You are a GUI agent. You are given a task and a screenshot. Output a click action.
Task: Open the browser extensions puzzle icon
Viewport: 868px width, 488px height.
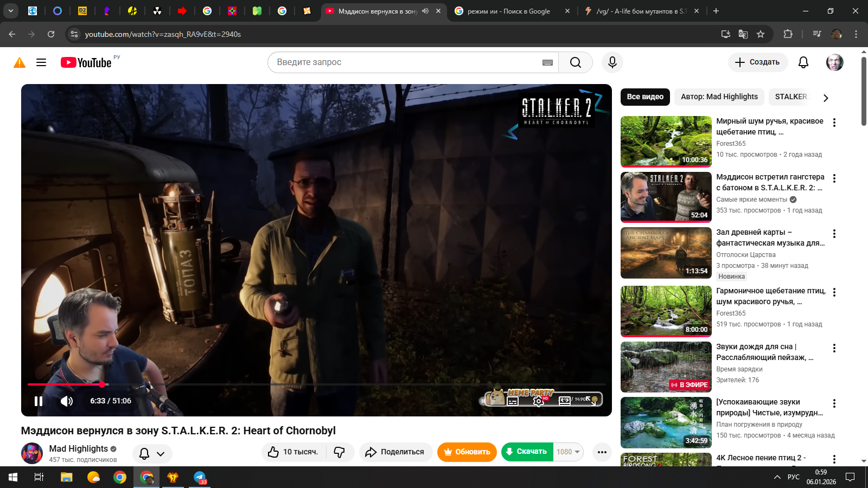click(788, 34)
